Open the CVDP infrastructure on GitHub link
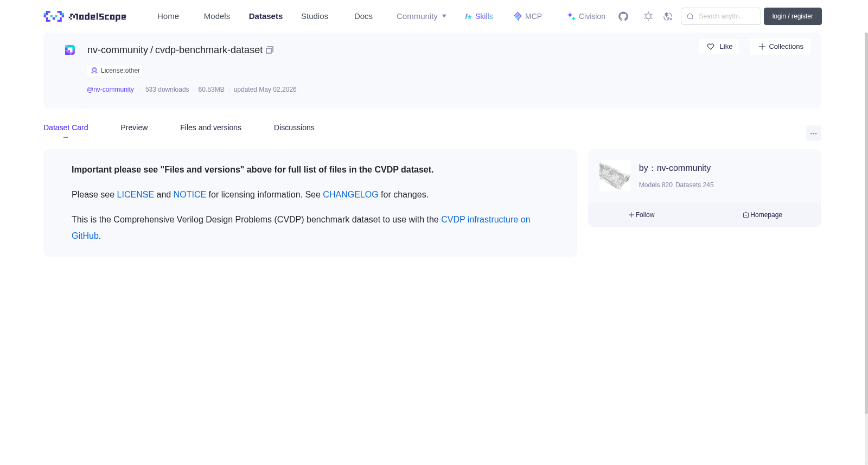 [486, 220]
